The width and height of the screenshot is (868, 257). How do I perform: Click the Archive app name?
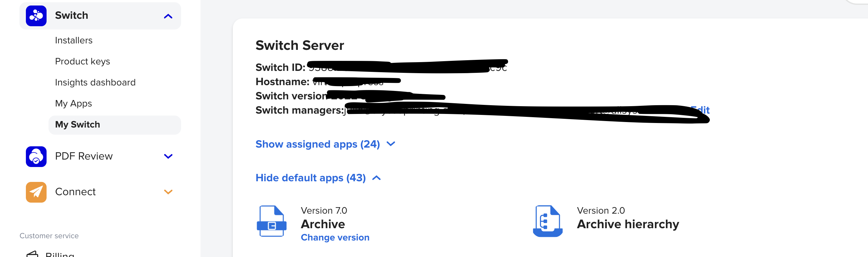point(323,224)
